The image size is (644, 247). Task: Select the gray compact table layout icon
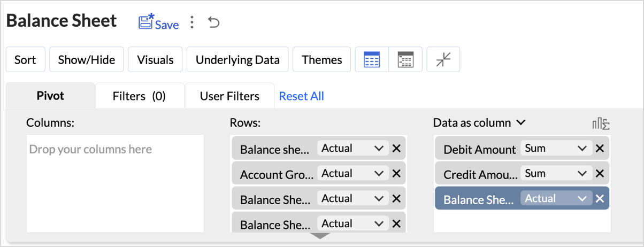click(x=405, y=59)
